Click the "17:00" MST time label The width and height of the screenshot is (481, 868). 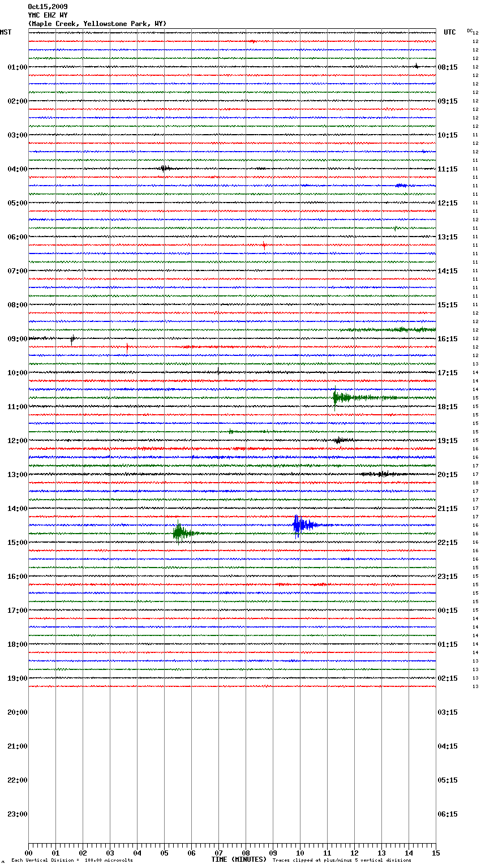click(17, 611)
